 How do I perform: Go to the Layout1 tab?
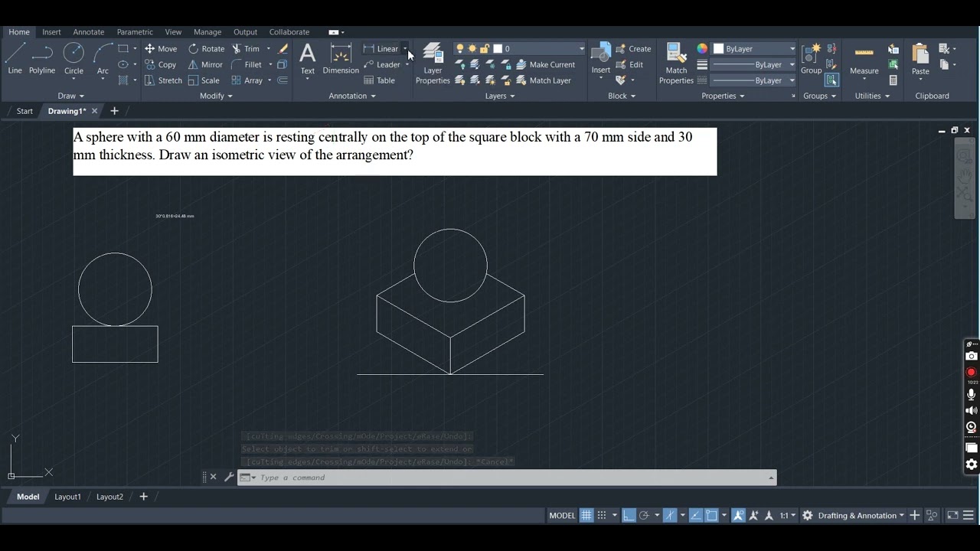coord(67,497)
